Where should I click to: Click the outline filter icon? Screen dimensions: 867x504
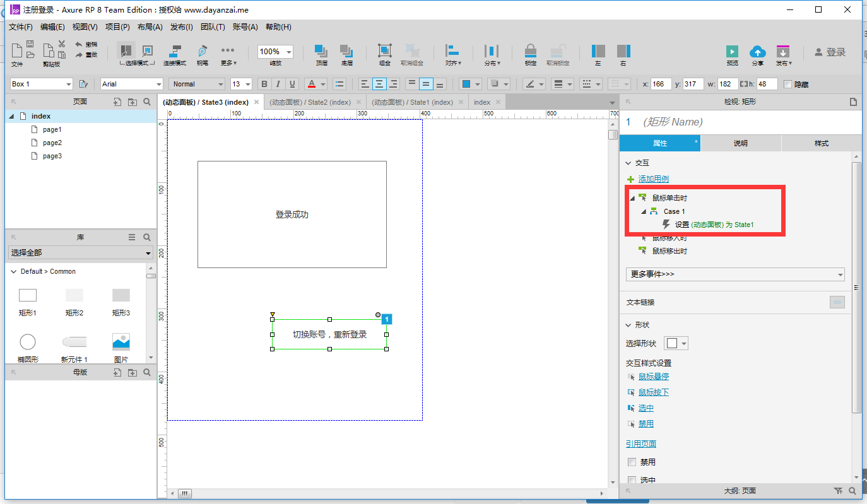[838, 491]
